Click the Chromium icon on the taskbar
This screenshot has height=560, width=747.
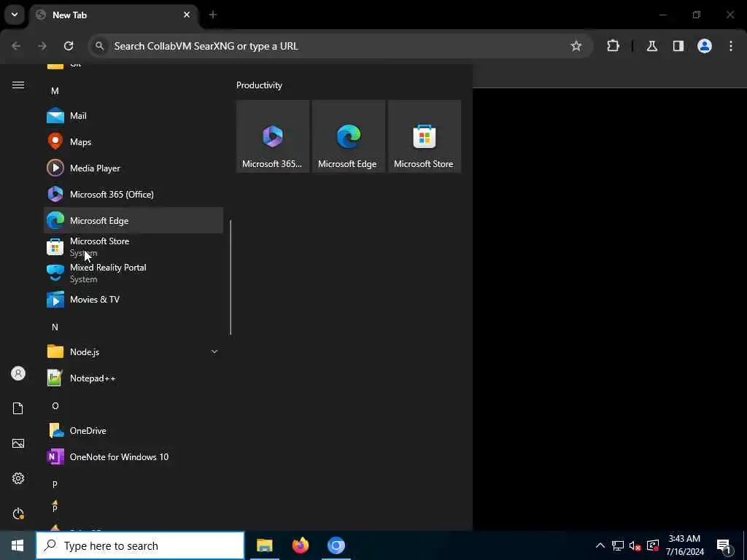(x=336, y=545)
